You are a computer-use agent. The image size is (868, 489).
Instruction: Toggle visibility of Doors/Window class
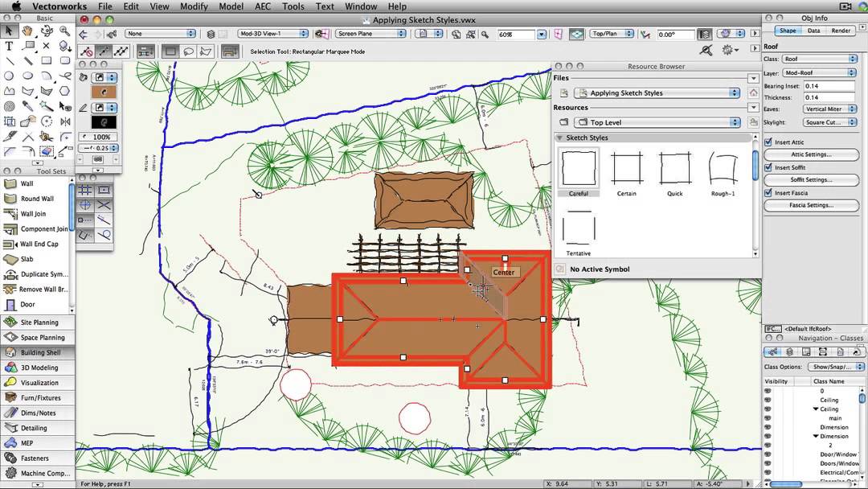point(768,463)
